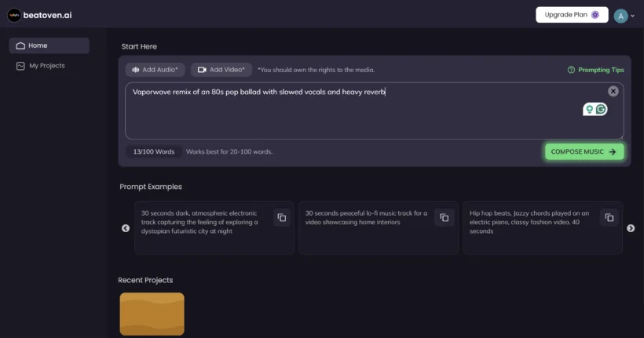This screenshot has height=338, width=644.
Task: Click the white location-pin extension icon
Action: coord(589,109)
